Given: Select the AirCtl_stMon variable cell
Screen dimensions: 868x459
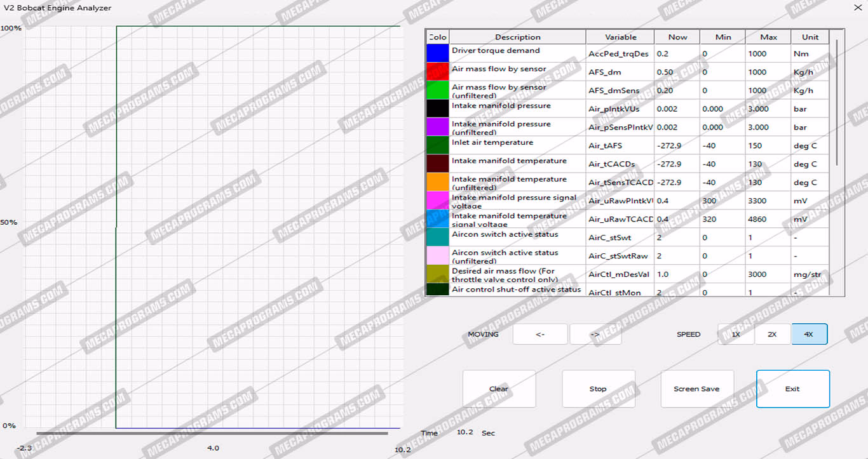Looking at the screenshot, I should (x=620, y=290).
